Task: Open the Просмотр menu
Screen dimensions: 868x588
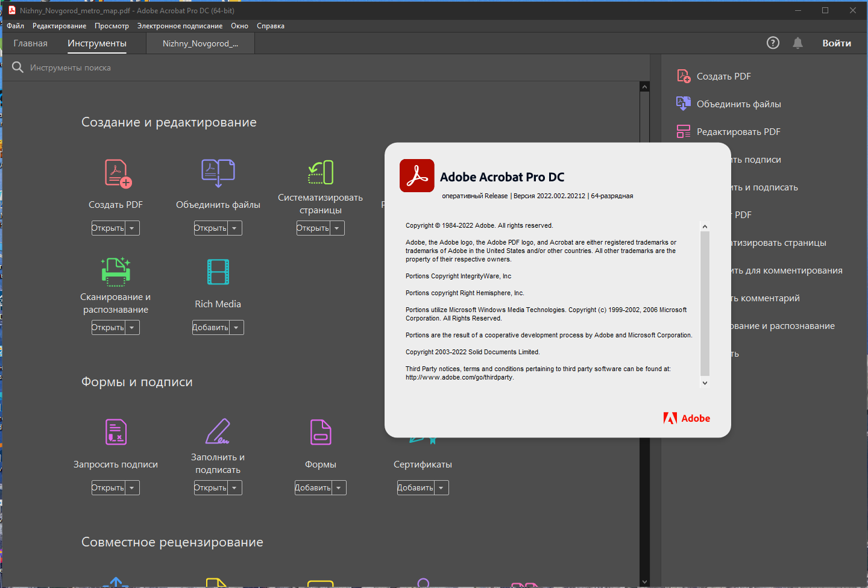Action: click(x=112, y=26)
